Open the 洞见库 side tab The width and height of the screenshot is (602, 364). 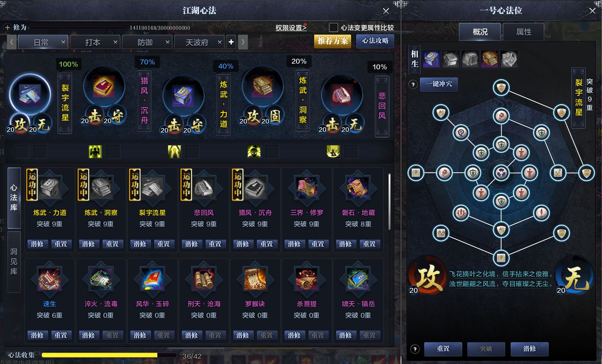point(14,262)
